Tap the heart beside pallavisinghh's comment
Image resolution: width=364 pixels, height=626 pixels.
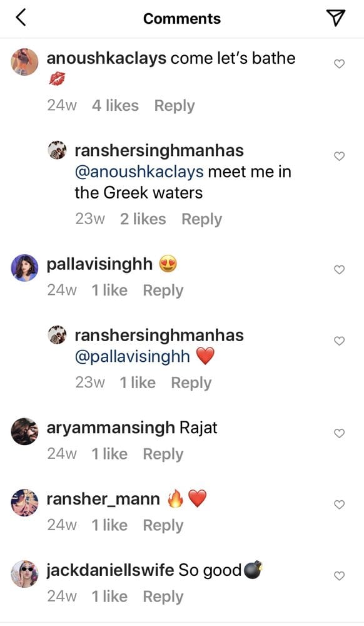pos(339,270)
